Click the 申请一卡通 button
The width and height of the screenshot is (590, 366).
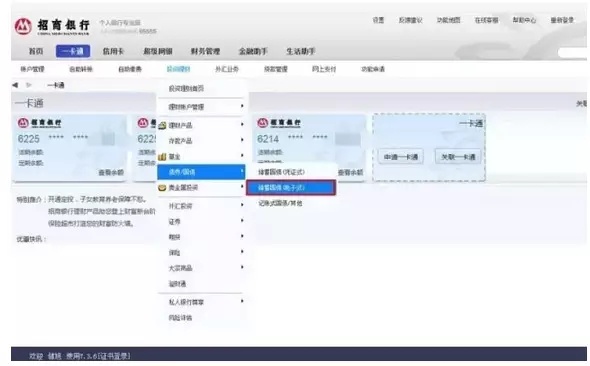[x=401, y=157]
